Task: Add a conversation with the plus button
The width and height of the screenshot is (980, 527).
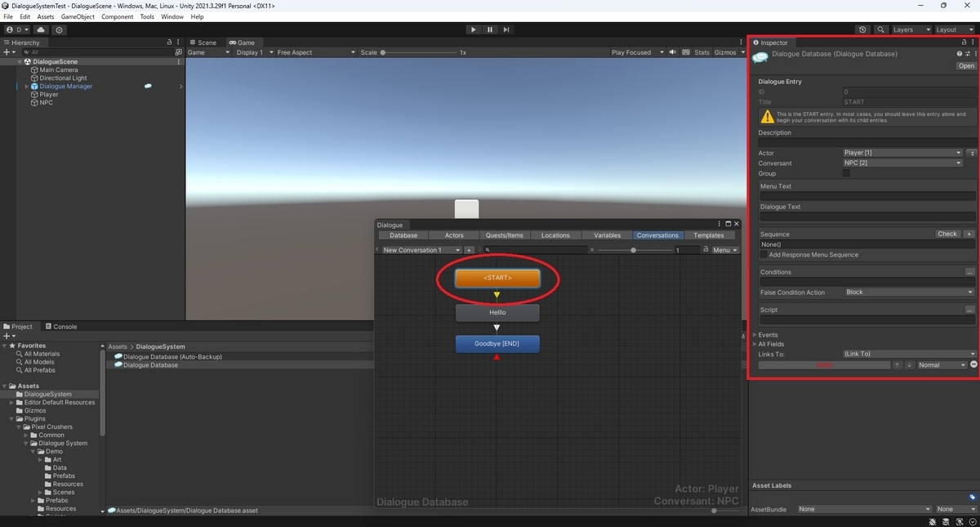Action: click(x=469, y=250)
